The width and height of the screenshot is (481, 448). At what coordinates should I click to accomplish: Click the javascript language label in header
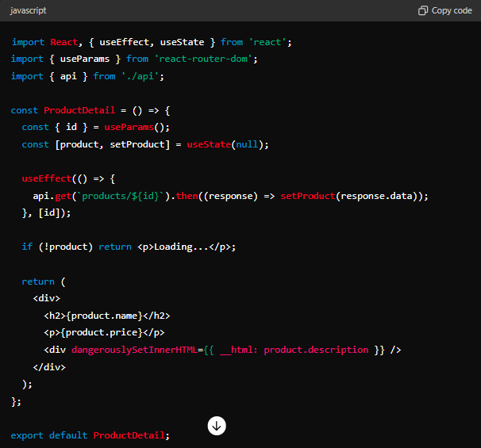click(28, 10)
